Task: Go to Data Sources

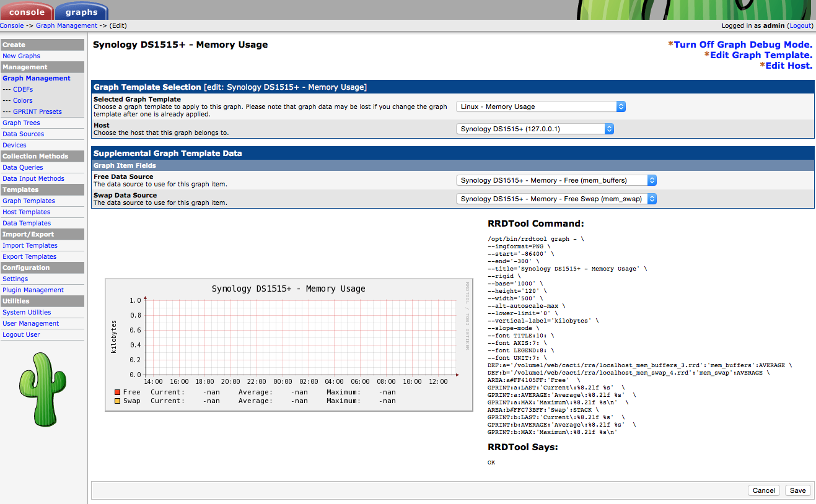Action: coord(23,134)
